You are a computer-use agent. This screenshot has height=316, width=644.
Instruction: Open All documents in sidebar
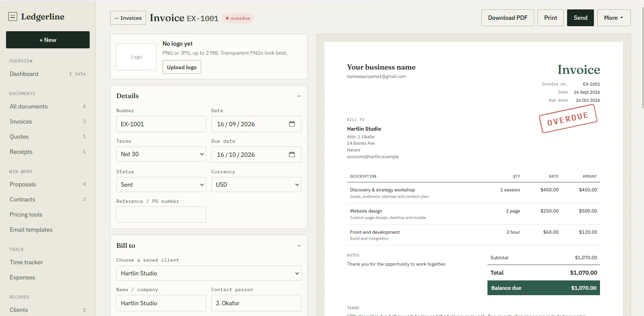click(48, 106)
